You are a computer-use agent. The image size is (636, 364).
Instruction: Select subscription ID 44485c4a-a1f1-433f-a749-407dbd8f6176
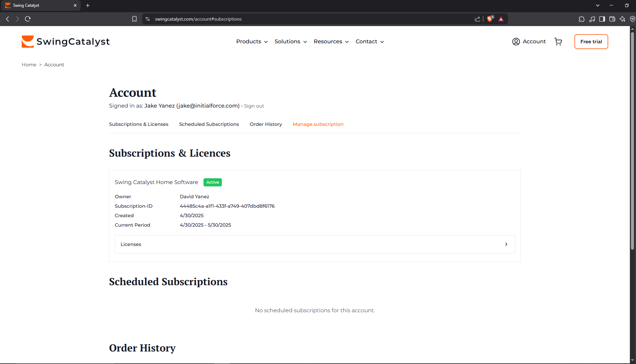point(227,206)
